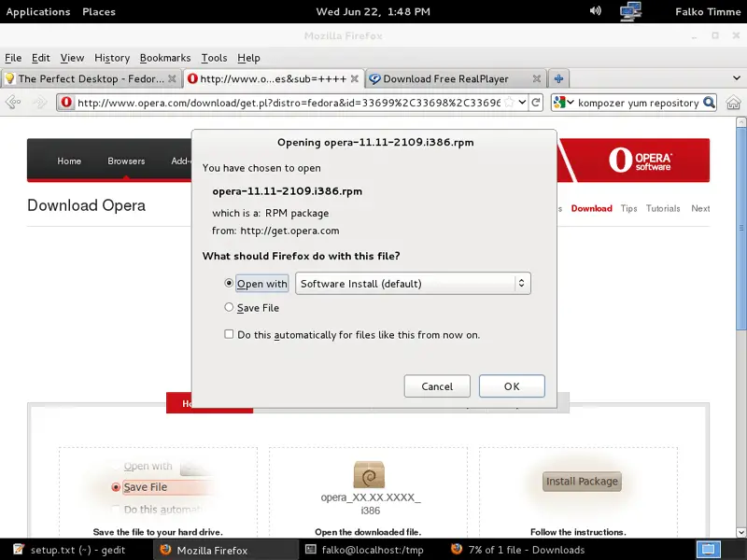Switch to Download Free RealPlayer tab
Screen dimensions: 747x560
click(x=455, y=78)
